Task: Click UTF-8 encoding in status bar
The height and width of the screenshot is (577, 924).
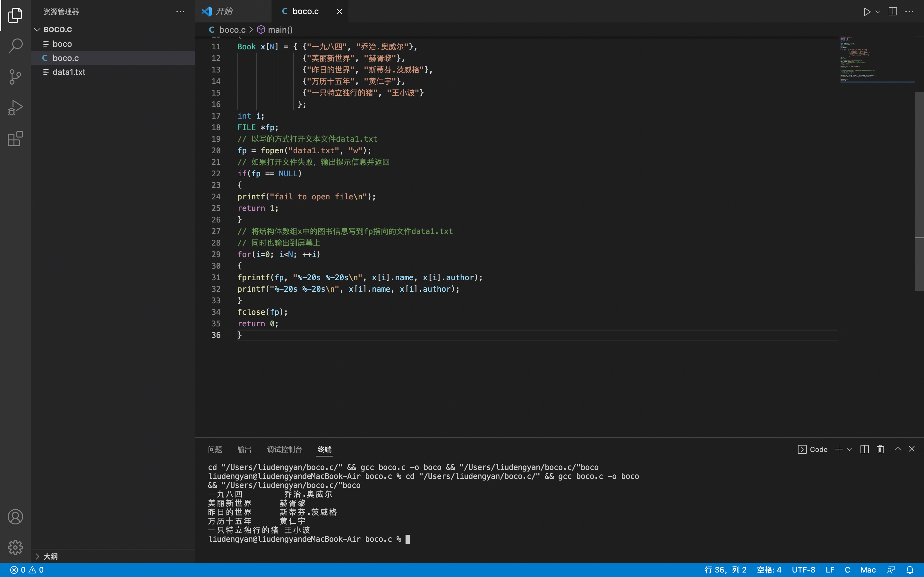Action: pyautogui.click(x=803, y=570)
